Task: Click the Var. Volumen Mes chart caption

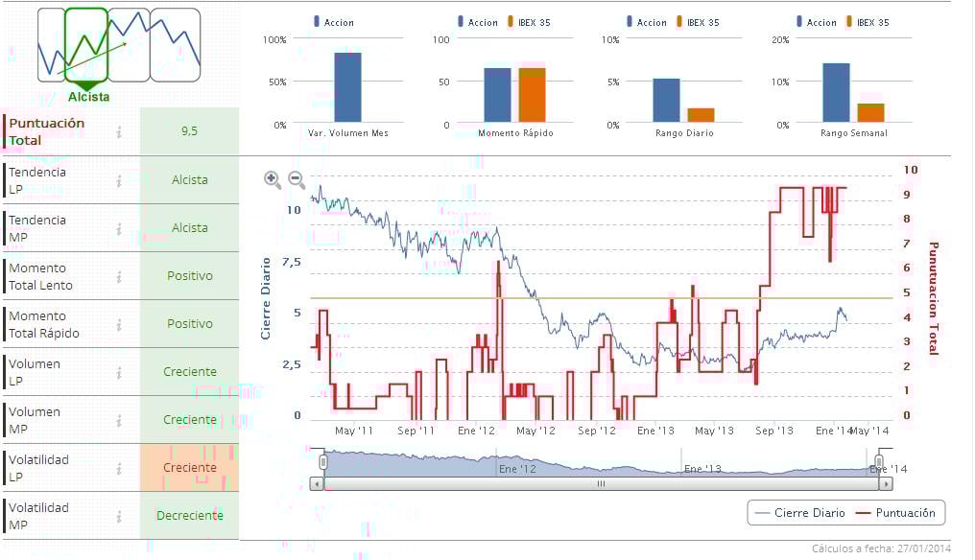Action: [348, 133]
